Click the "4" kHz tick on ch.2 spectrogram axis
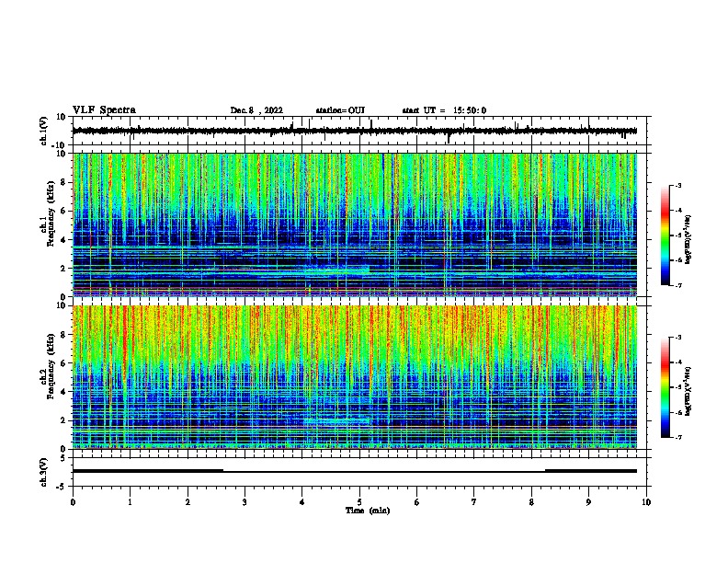Image resolution: width=728 pixels, height=563 pixels. tap(63, 392)
